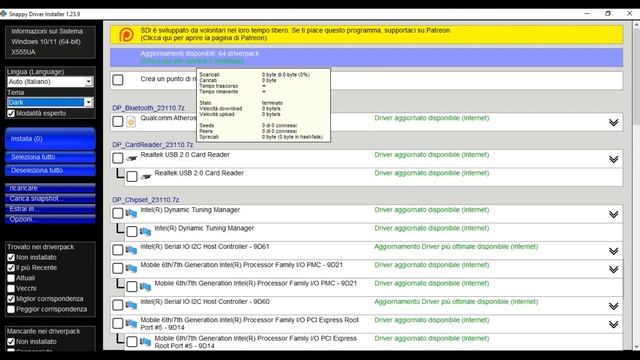Click Seleziona tutto button
Image resolution: width=640 pixels, height=360 pixels.
[50, 157]
